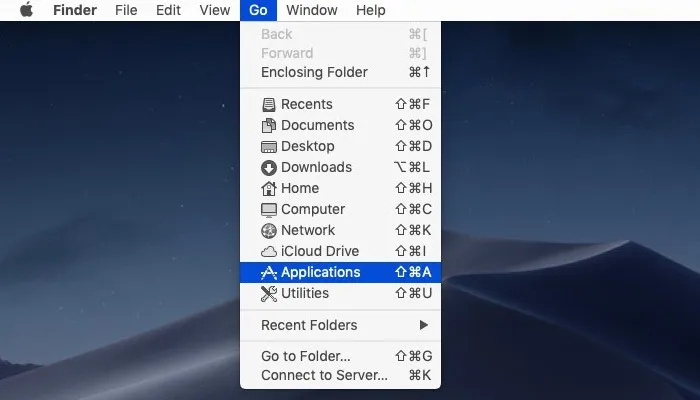Click the Applications 'A' icon

click(269, 272)
